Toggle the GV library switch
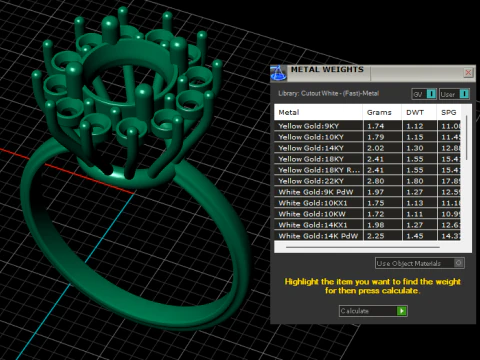 click(x=424, y=94)
